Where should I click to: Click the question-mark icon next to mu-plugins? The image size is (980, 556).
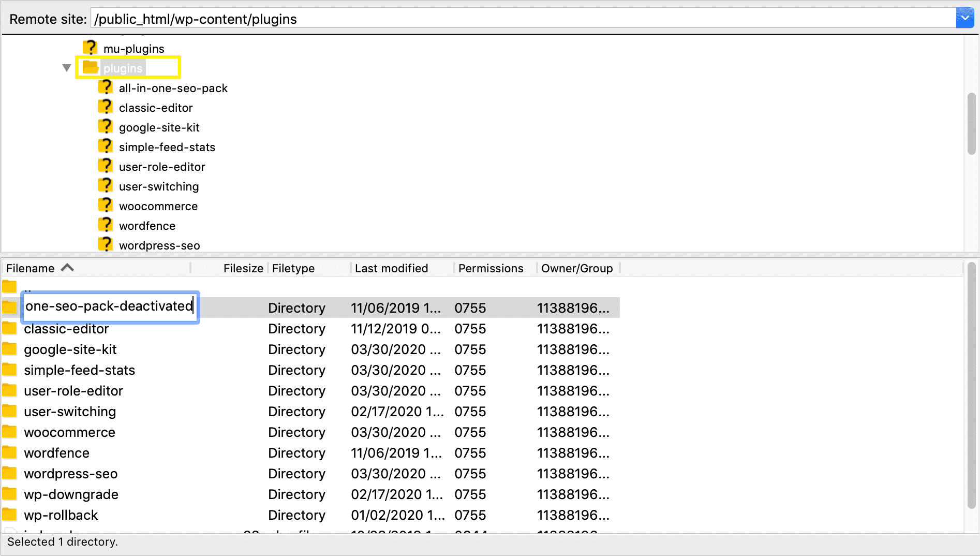click(x=90, y=47)
